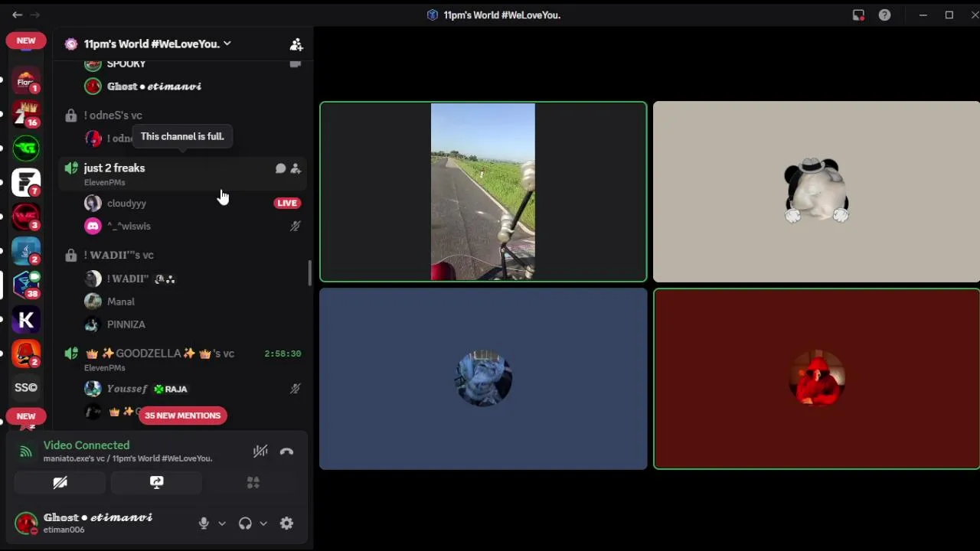This screenshot has height=551, width=980.
Task: Toggle noise suppression in the voice panel
Action: 260,452
